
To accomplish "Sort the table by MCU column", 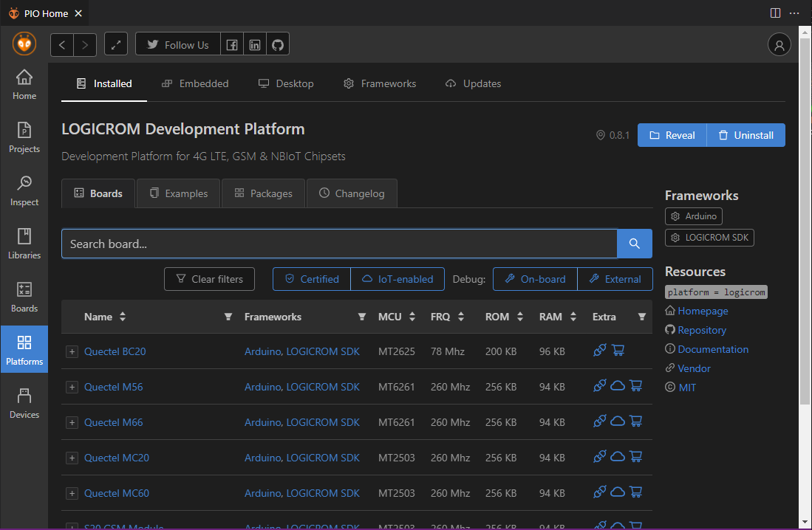I will [x=412, y=317].
